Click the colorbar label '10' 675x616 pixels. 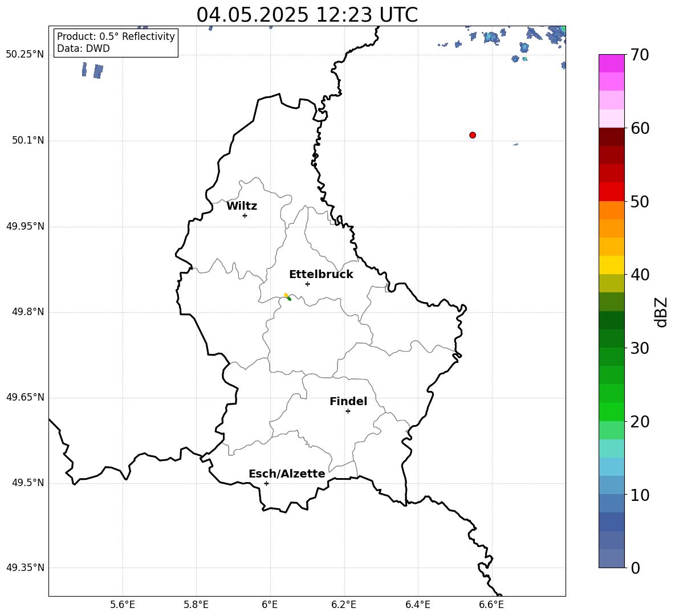click(639, 495)
